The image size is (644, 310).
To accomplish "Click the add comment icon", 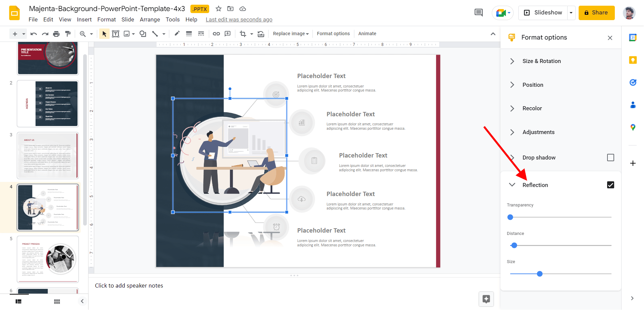I will point(228,34).
